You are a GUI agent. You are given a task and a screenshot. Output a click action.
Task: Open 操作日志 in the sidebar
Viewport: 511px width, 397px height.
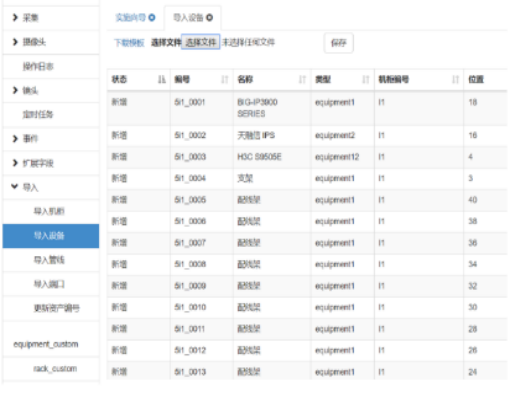click(x=38, y=66)
